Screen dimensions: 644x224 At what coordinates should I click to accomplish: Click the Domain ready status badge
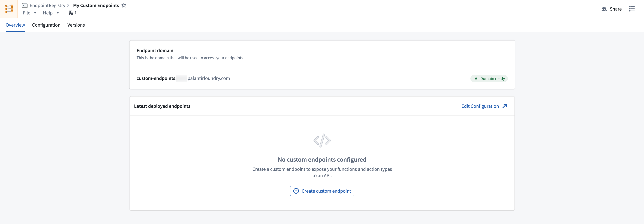(489, 78)
